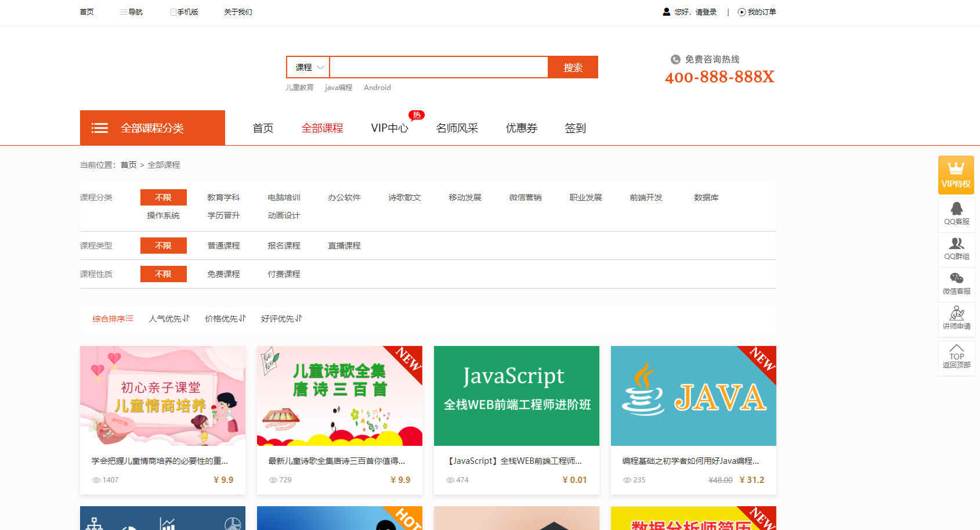Click the hamburger icon in 全部课程分类

pos(100,128)
